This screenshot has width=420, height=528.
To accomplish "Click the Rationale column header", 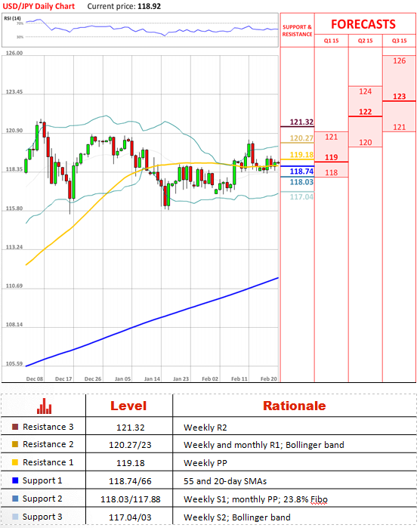I will point(295,406).
